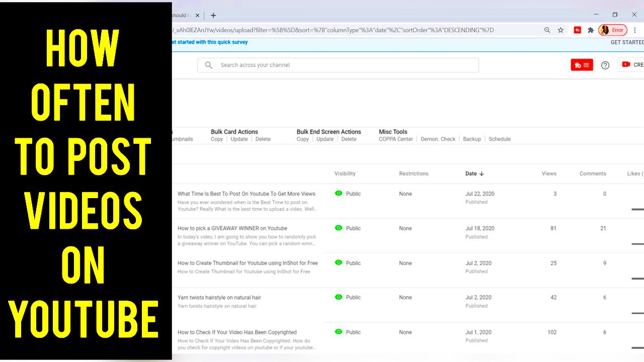
Task: Click views count 102 for Copyrighted video
Action: click(x=552, y=332)
